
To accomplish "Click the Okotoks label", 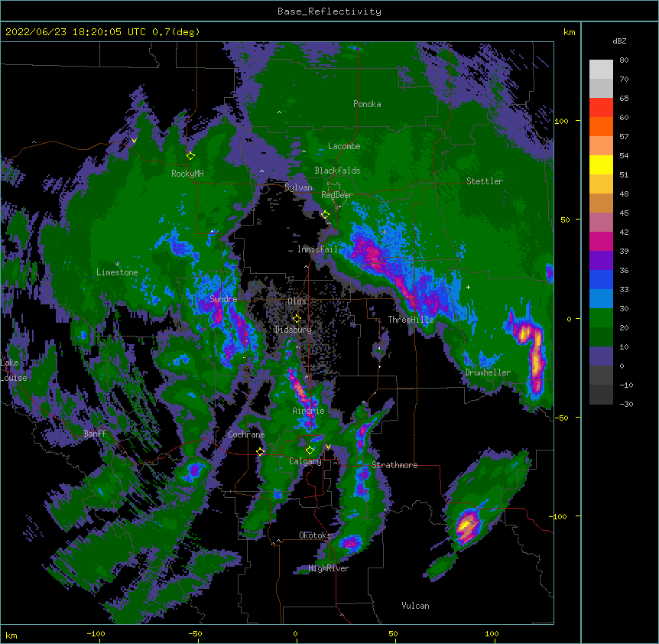I will pyautogui.click(x=315, y=535).
